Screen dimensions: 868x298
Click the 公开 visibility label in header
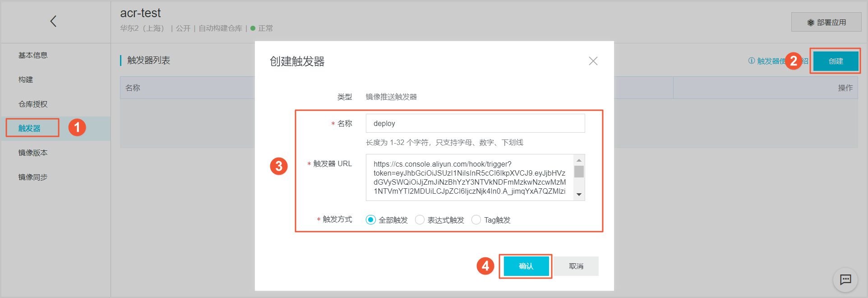pyautogui.click(x=183, y=28)
